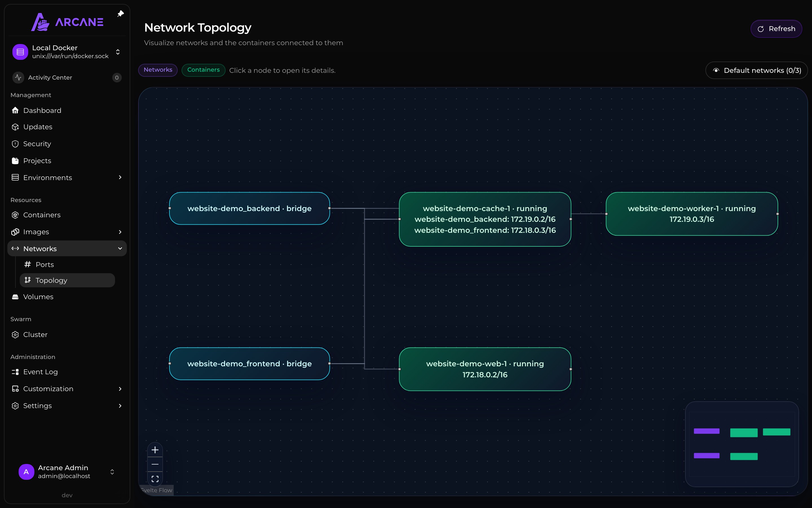Click the Updates icon in sidebar

pyautogui.click(x=15, y=127)
